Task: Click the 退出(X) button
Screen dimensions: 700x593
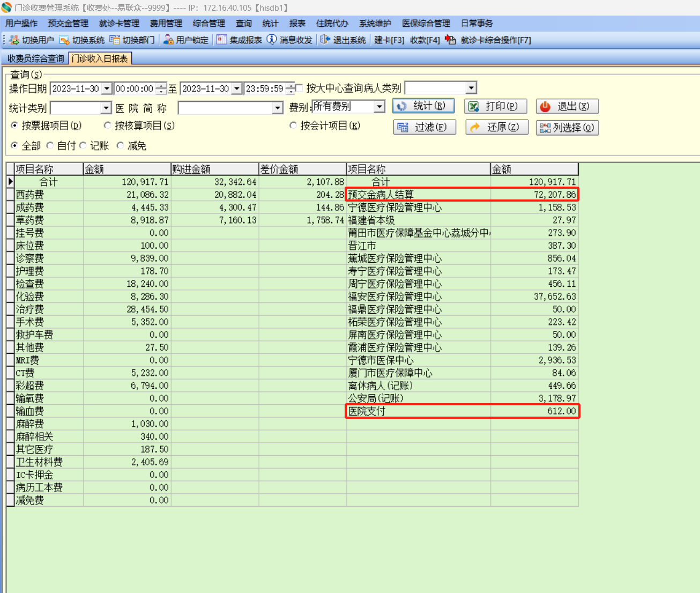Action: (x=567, y=106)
